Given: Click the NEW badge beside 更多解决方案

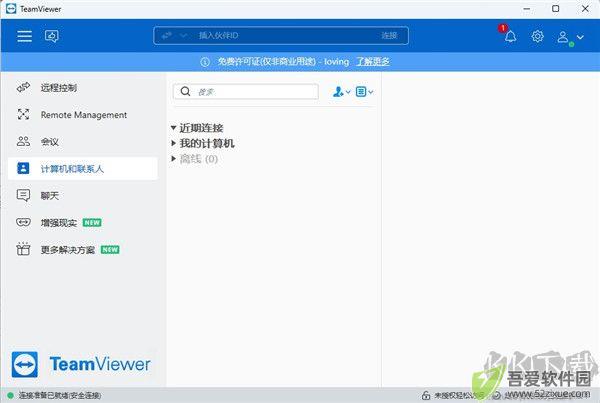Looking at the screenshot, I should (110, 250).
